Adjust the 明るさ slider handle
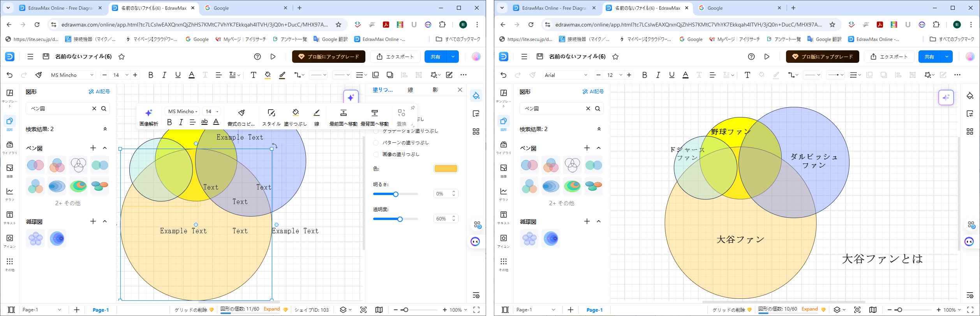980x316 pixels. pyautogui.click(x=396, y=194)
